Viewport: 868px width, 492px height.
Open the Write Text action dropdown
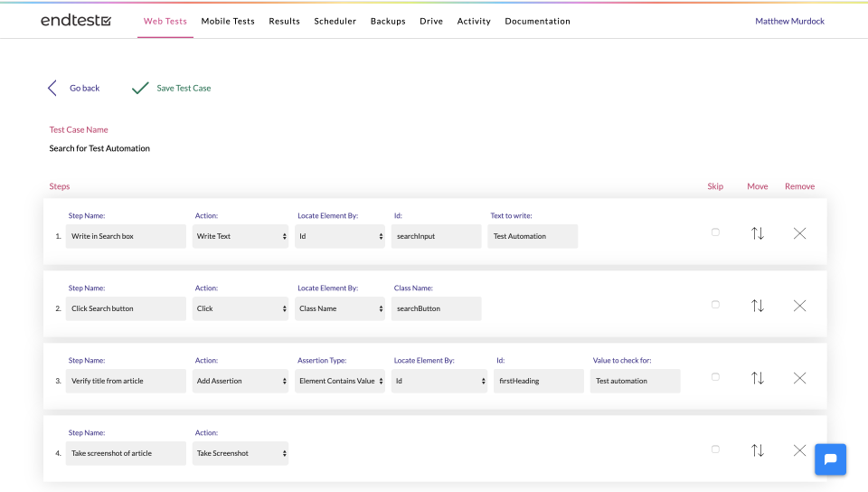tap(241, 236)
